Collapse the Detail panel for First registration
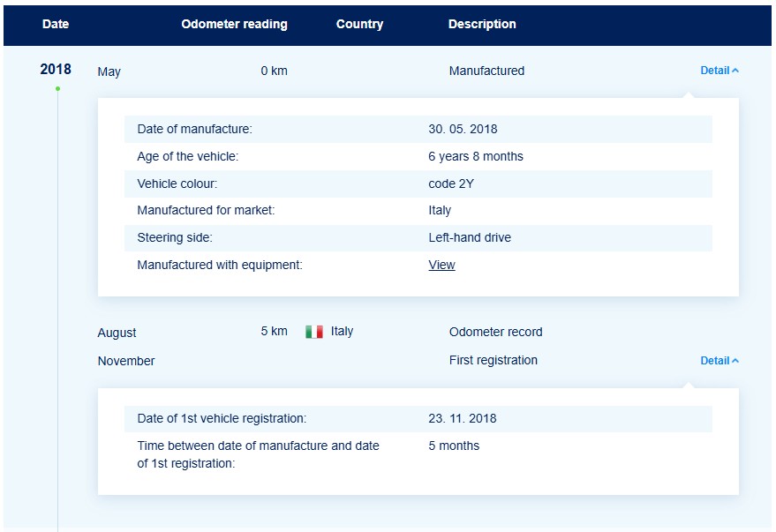The image size is (776, 532). [719, 361]
